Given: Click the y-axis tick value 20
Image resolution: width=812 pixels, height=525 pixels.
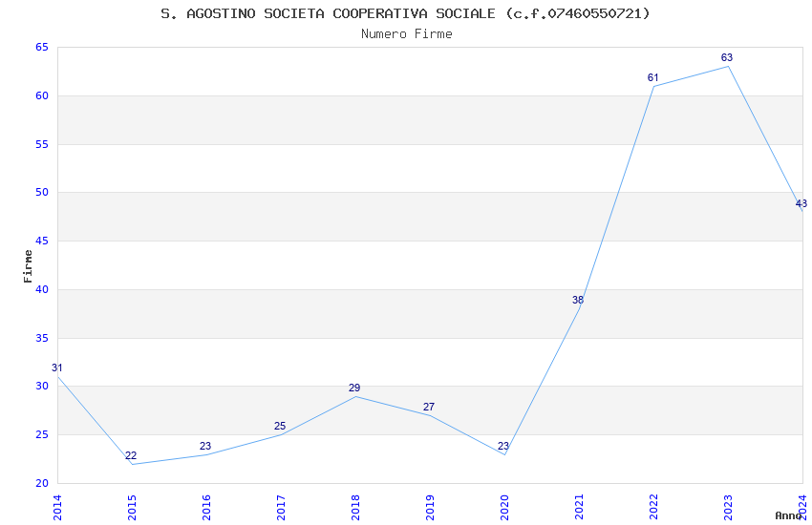Looking at the screenshot, I should [42, 484].
